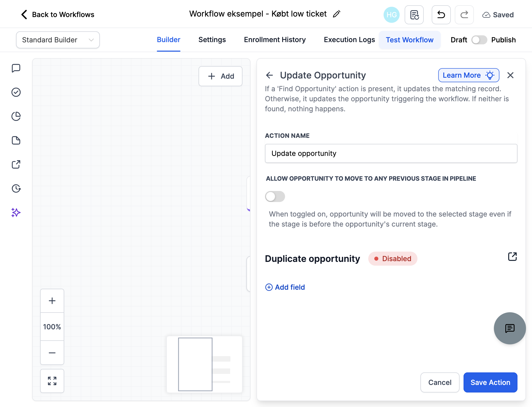532x407 pixels.
Task: Enable move to previous stage toggle
Action: point(275,196)
